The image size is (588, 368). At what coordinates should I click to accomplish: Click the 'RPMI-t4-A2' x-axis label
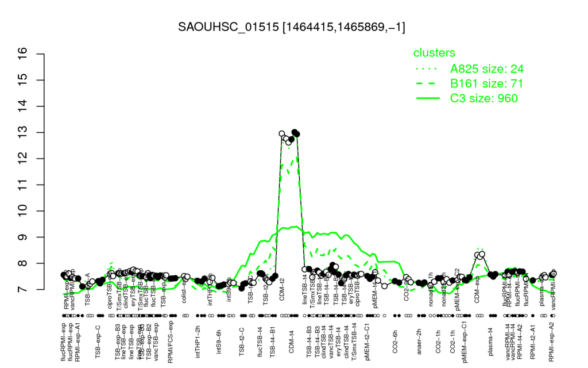pyautogui.click(x=519, y=342)
